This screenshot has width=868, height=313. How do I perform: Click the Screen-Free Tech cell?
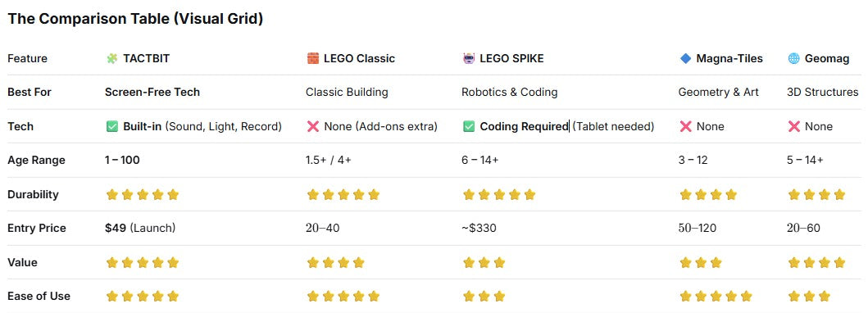(152, 93)
